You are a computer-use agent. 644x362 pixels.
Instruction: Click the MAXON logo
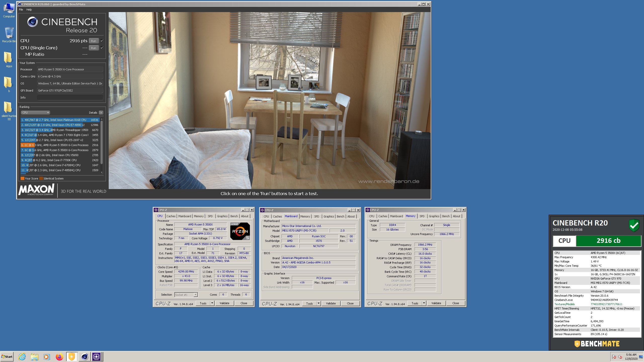(36, 190)
